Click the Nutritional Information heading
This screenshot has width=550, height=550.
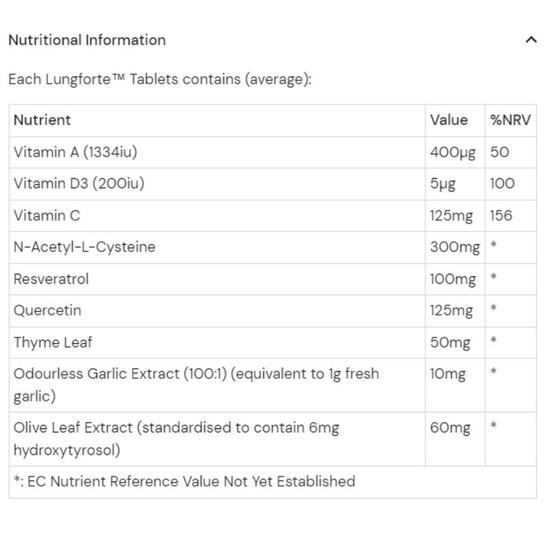tap(87, 40)
